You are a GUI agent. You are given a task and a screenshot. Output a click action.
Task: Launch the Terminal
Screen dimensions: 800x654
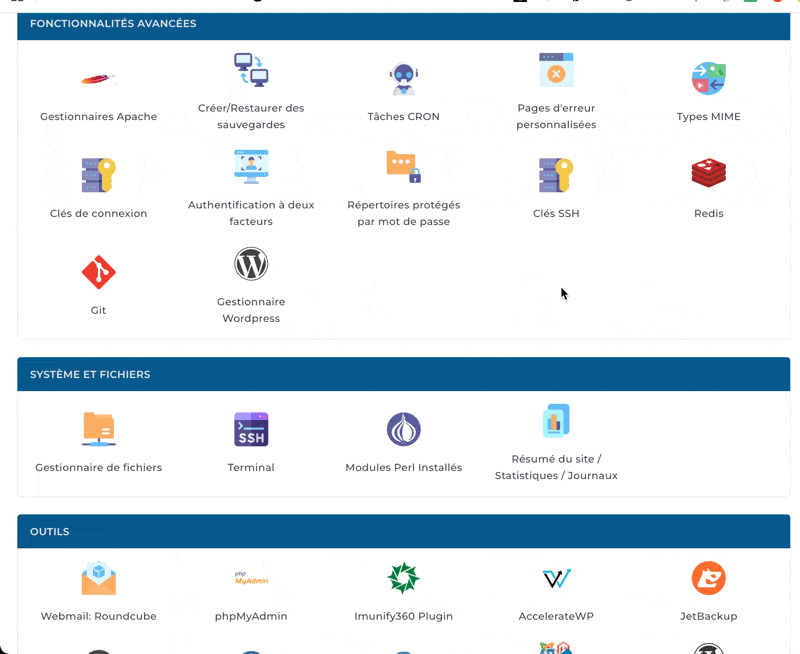click(x=251, y=440)
